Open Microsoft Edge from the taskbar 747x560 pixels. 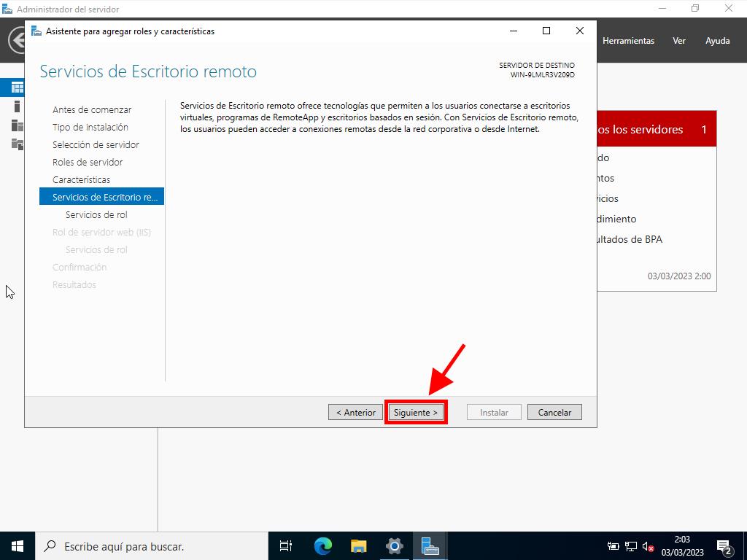323,545
